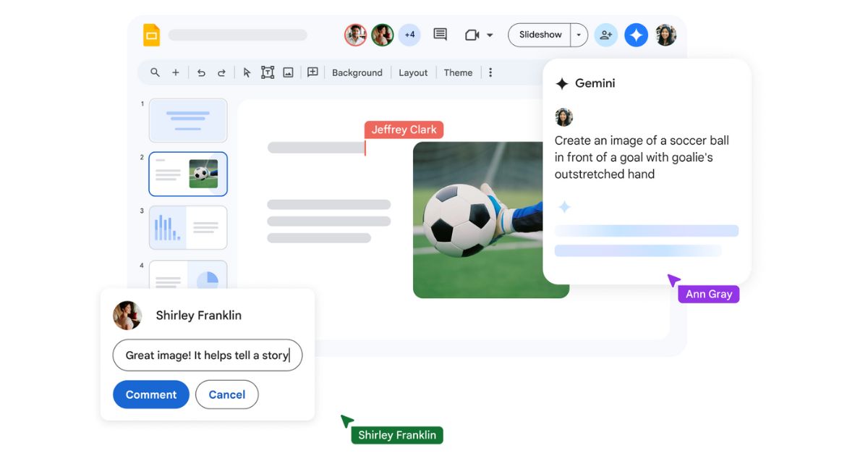The width and height of the screenshot is (868, 456).
Task: Open comment history speech bubble icon
Action: [440, 35]
